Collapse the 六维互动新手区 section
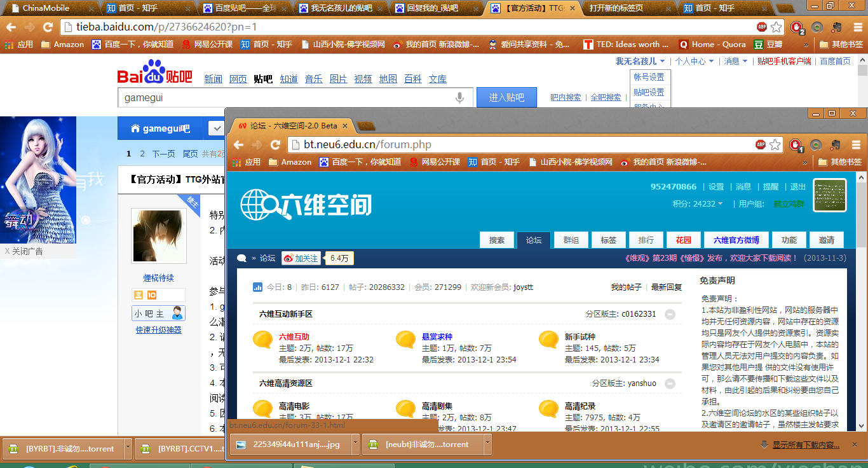Image resolution: width=868 pixels, height=468 pixels. pos(670,314)
